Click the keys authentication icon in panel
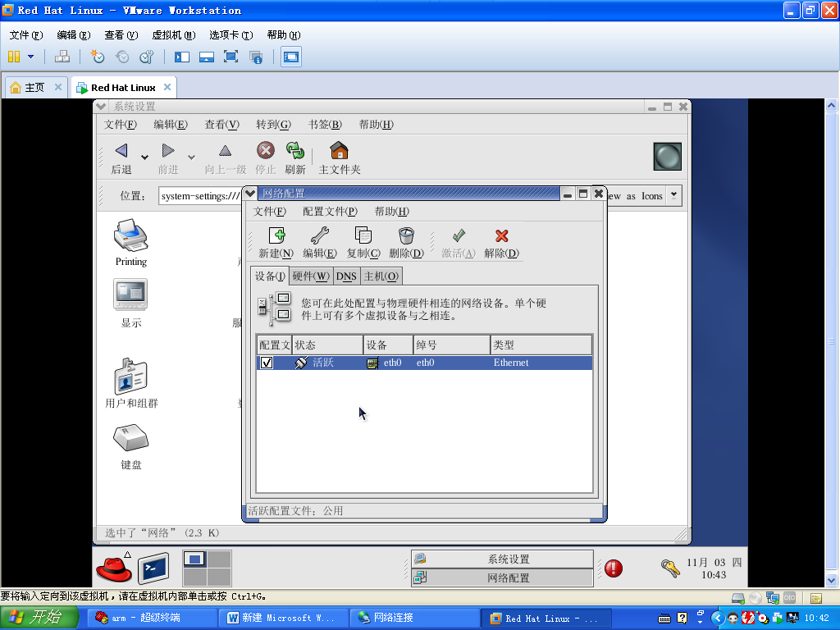The width and height of the screenshot is (840, 630). click(x=669, y=568)
